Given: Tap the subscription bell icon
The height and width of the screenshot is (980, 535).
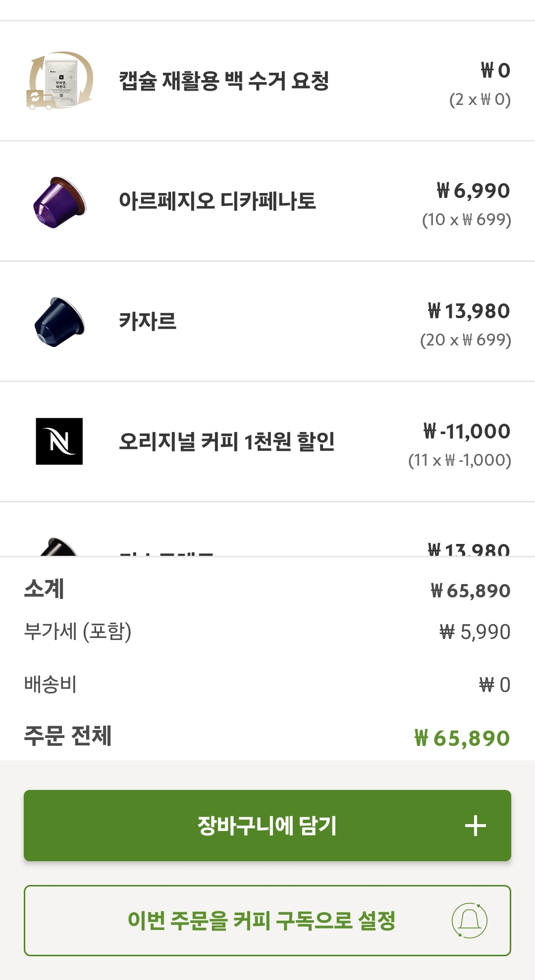Looking at the screenshot, I should pos(469,921).
